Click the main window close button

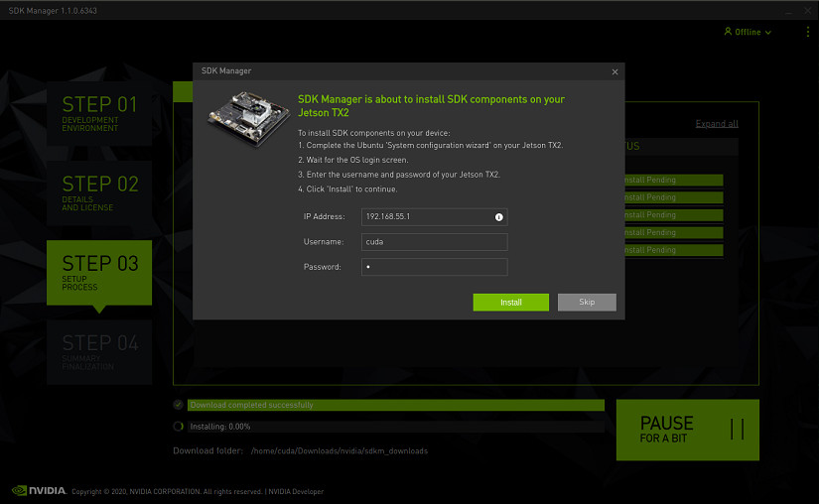(x=807, y=11)
